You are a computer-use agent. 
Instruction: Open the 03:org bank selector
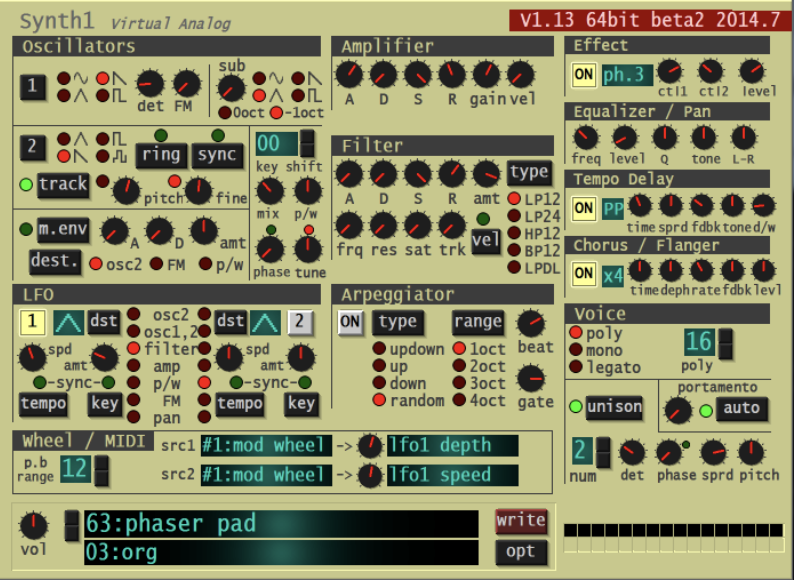(x=280, y=552)
